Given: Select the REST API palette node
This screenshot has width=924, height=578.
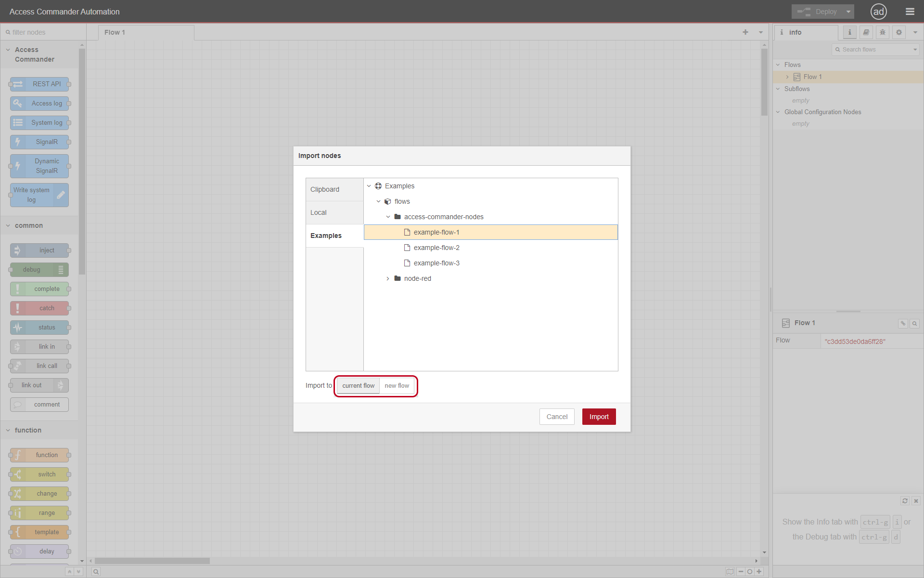Looking at the screenshot, I should point(39,84).
